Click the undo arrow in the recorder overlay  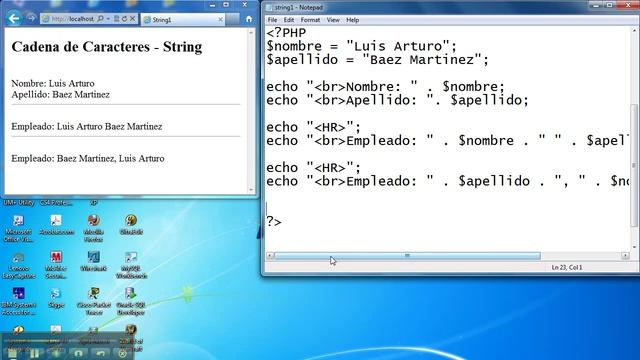(101, 353)
